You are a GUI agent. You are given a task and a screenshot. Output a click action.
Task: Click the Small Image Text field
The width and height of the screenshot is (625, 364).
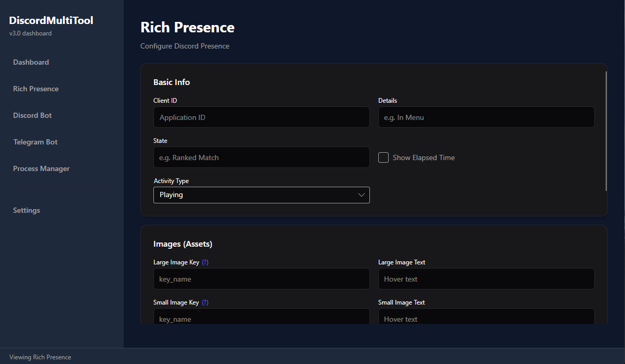[x=486, y=317]
